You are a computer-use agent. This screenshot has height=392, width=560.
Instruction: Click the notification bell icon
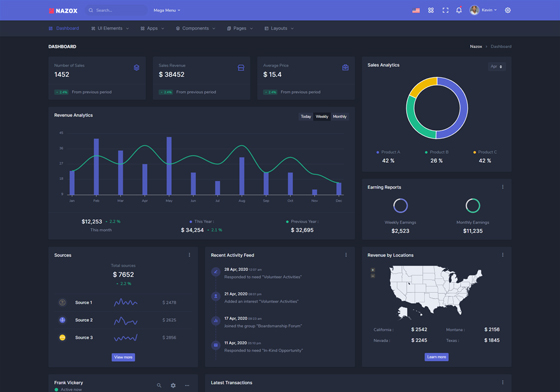[x=459, y=10]
